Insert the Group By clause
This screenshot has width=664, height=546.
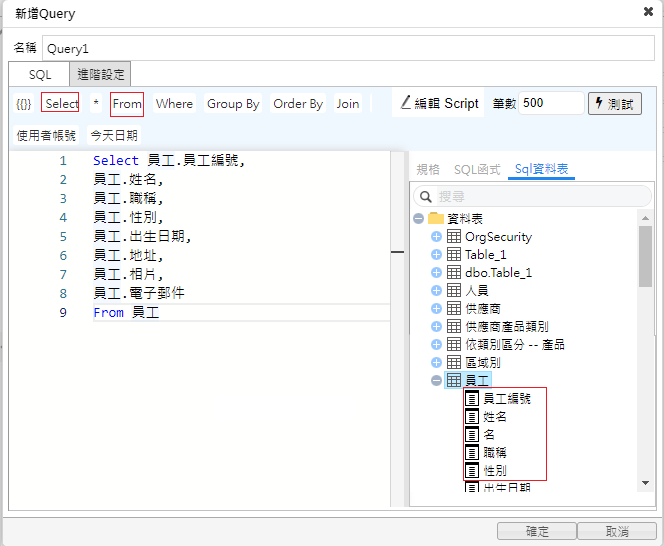coord(233,104)
